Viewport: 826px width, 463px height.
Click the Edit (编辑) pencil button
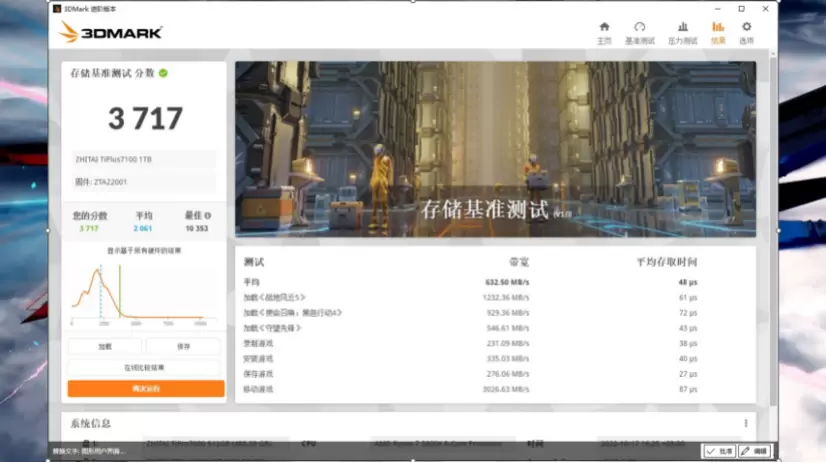click(x=755, y=452)
